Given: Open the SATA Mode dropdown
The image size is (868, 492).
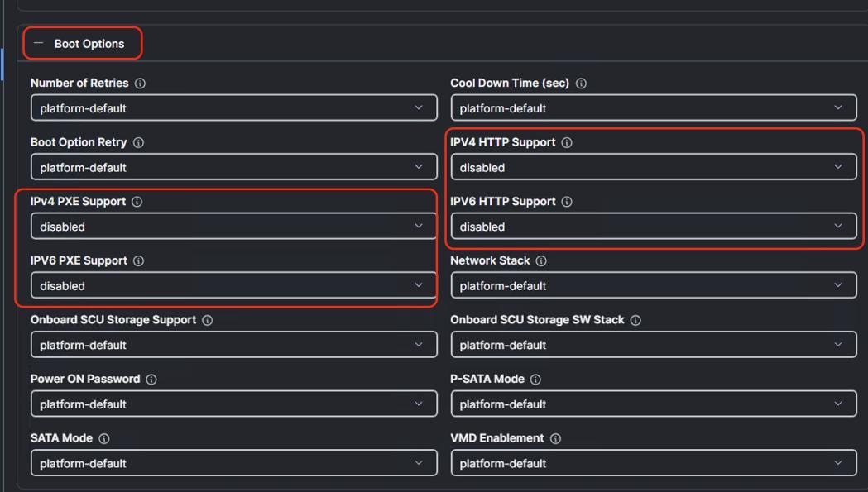Looking at the screenshot, I should 233,463.
